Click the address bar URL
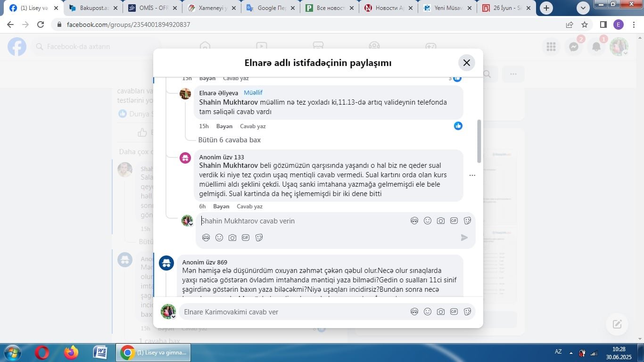This screenshot has width=644, height=362. pos(128,25)
